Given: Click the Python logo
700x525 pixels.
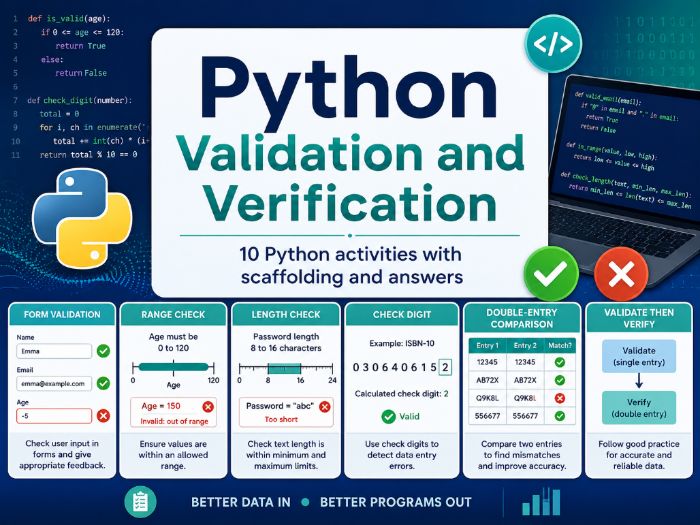Looking at the screenshot, I should tap(83, 218).
